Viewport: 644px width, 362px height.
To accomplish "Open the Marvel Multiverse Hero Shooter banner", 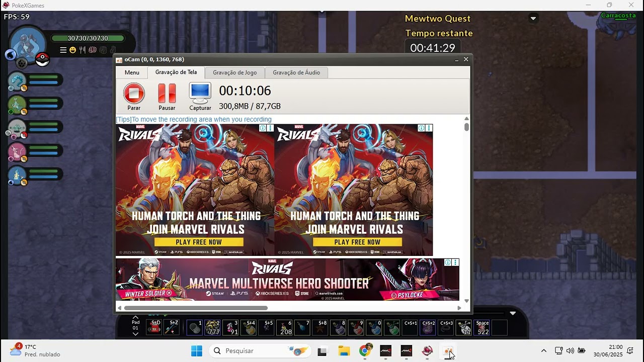I will coord(287,280).
